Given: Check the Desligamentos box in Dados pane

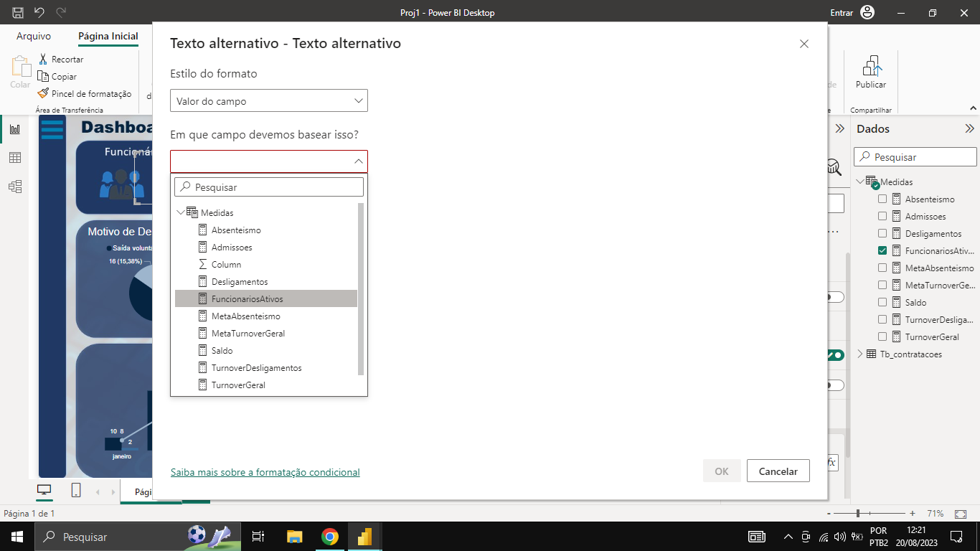Looking at the screenshot, I should tap(882, 234).
